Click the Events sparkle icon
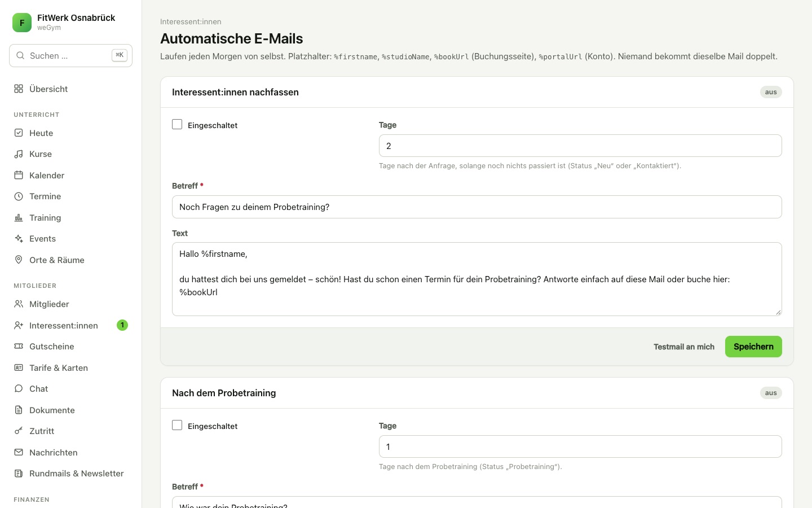The image size is (812, 508). pyautogui.click(x=19, y=239)
